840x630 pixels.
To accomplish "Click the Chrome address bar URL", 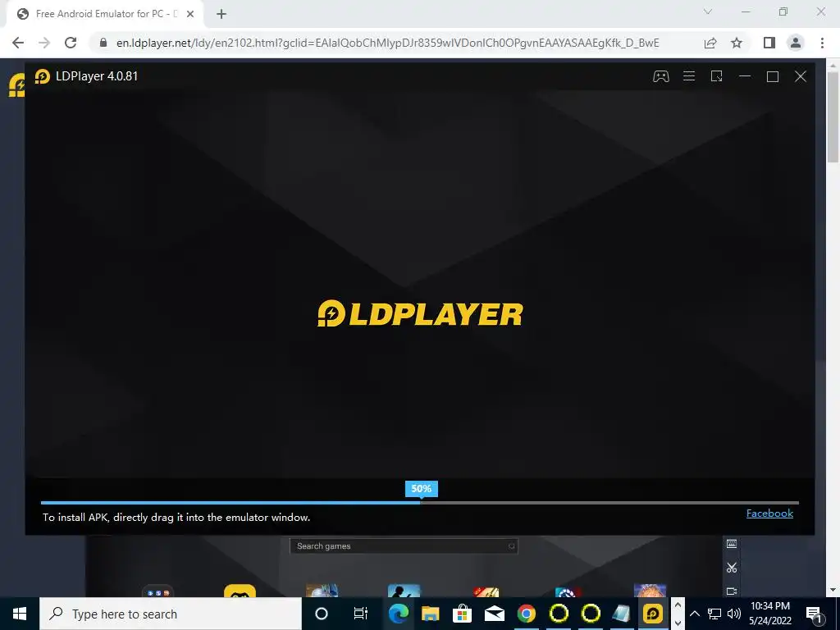I will pyautogui.click(x=387, y=43).
